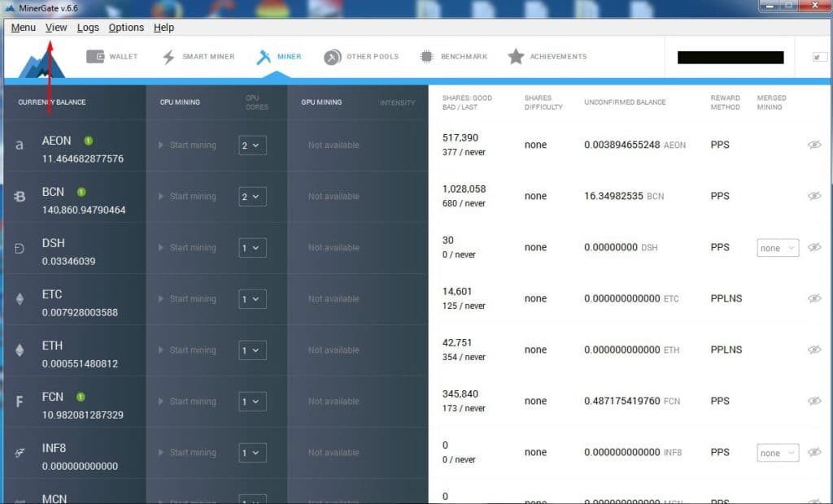Open the Help menu

164,28
